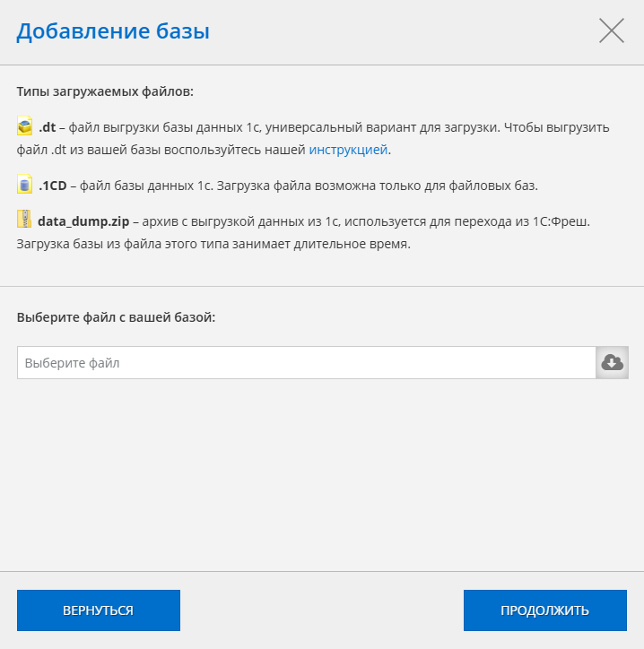Click the text занимает длительное время

click(x=321, y=244)
